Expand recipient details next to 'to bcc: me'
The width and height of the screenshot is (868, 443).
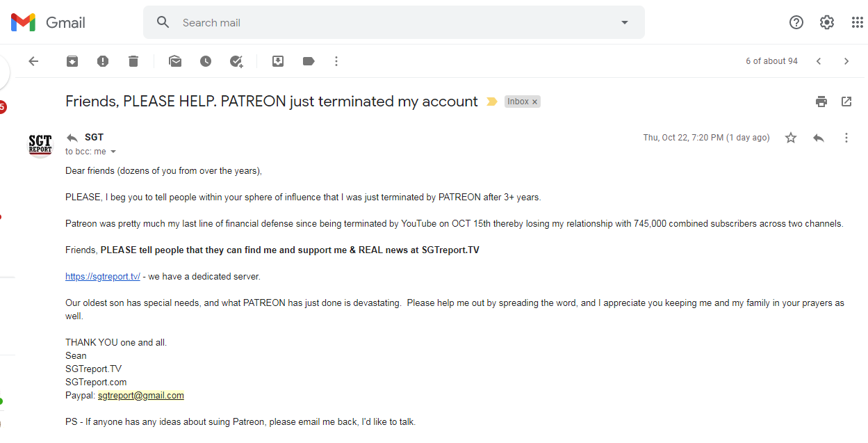tap(113, 152)
